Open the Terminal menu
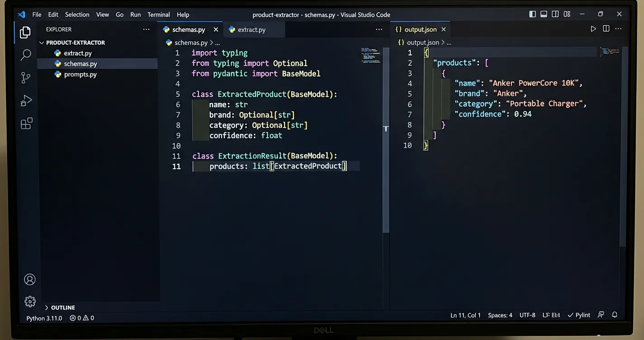This screenshot has height=340, width=644. tap(158, 14)
